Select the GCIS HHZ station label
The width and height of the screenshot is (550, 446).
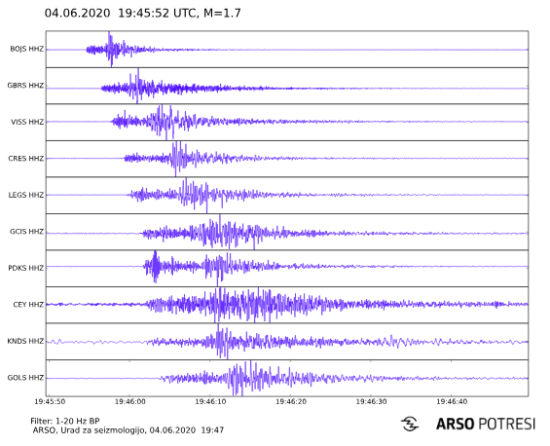pos(27,231)
